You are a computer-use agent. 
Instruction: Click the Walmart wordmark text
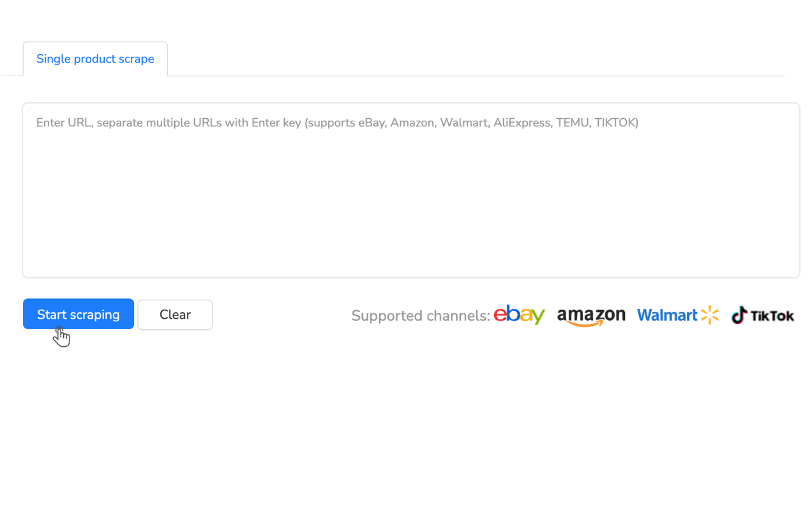pos(669,315)
